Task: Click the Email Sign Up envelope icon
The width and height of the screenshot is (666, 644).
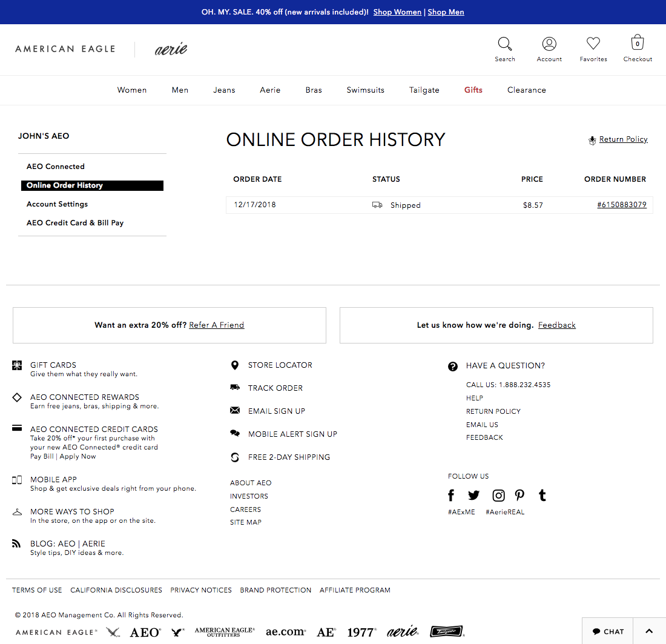Action: [x=235, y=411]
